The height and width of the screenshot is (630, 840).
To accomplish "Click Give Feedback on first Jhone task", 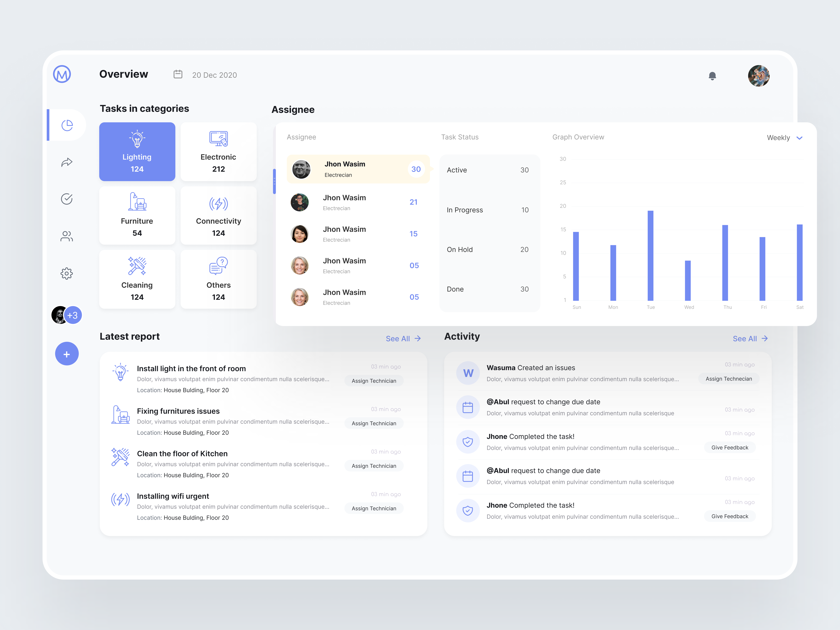I will 730,448.
